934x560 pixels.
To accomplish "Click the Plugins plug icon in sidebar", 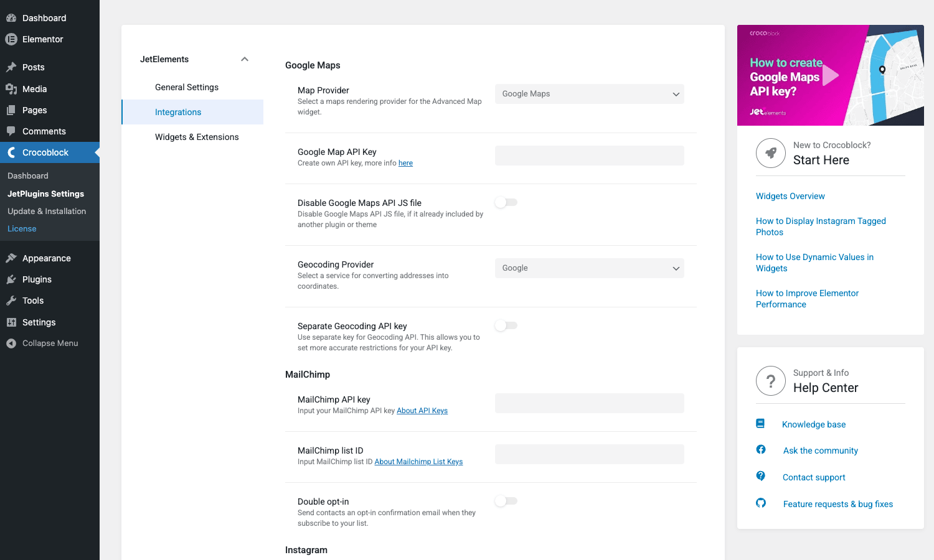I will pyautogui.click(x=11, y=279).
